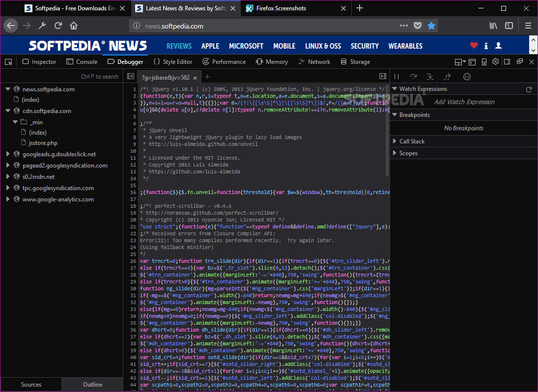This screenshot has width=538, height=392.
Task: Pause script execution in debugger
Action: pos(396,77)
